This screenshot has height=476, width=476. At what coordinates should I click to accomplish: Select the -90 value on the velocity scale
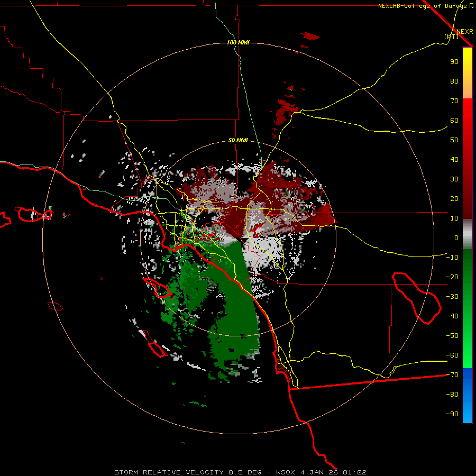[x=452, y=414]
